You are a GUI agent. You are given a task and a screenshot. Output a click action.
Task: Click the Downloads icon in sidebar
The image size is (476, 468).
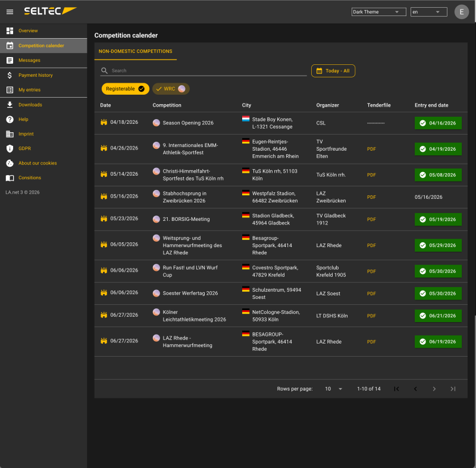[x=10, y=105]
